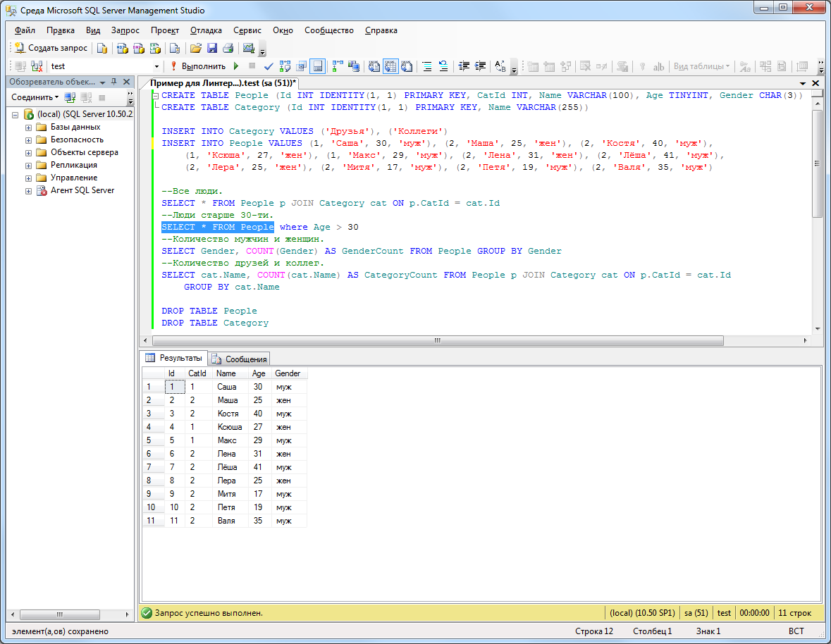
Task: Comment out the selected lines
Action: tap(427, 66)
